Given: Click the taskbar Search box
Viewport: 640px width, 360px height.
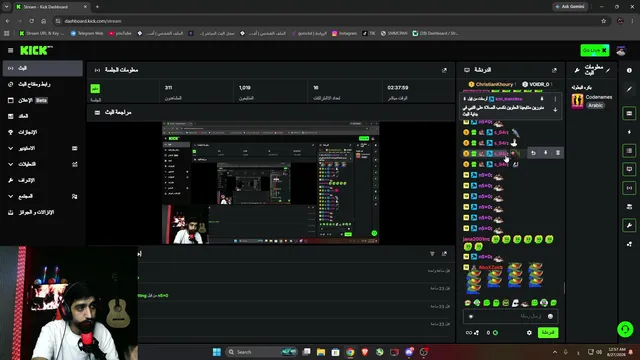Looking at the screenshot, I should coord(261,352).
